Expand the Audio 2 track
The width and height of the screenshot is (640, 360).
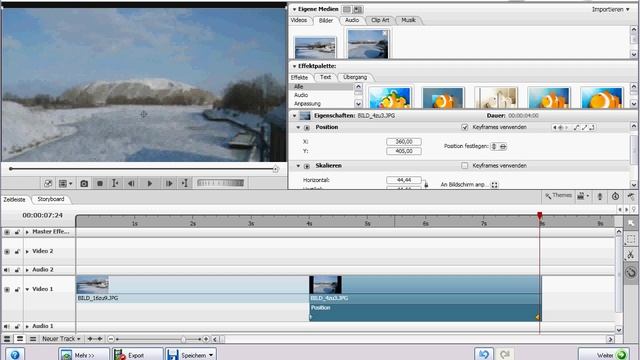pos(27,270)
